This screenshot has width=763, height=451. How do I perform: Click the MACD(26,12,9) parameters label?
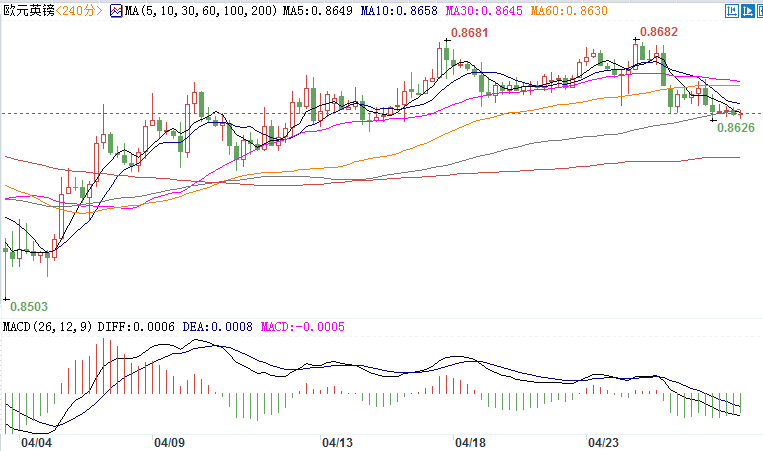tap(47, 326)
